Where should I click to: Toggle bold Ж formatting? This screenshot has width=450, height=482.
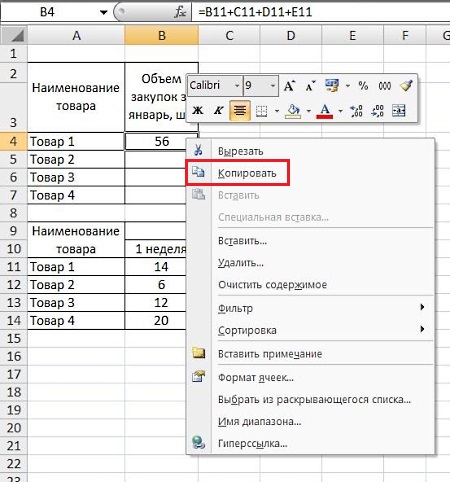point(198,110)
